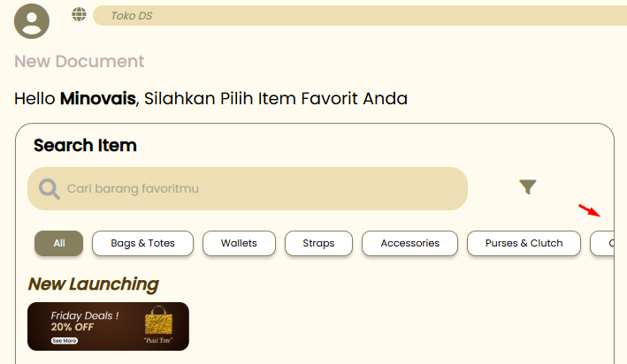Click the magnifying glass search icon
627x364 pixels.
tap(50, 189)
